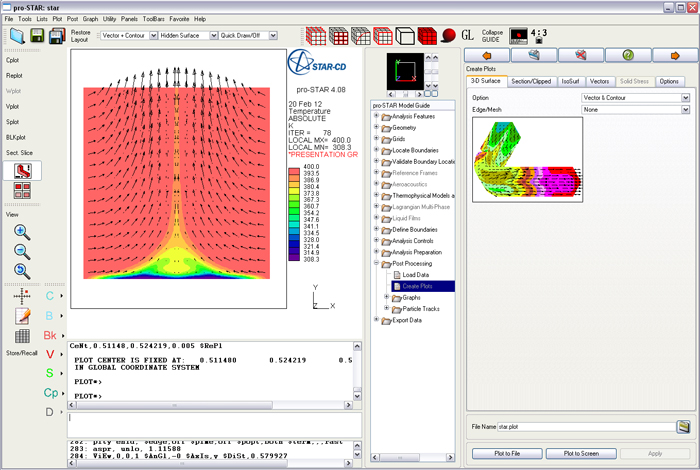The width and height of the screenshot is (700, 470).
Task: Click the red section slice tool icon
Action: pos(22,171)
